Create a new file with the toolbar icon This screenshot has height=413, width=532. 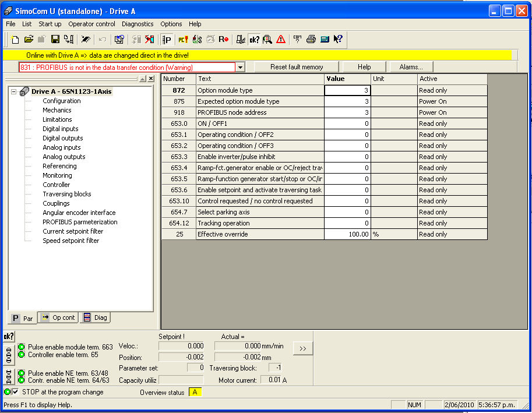tap(15, 40)
